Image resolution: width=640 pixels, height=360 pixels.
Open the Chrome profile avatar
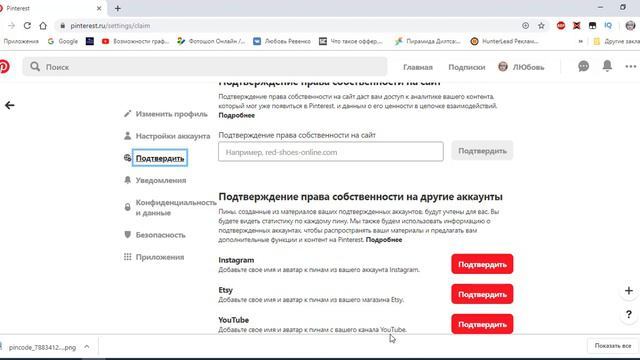coord(630,26)
